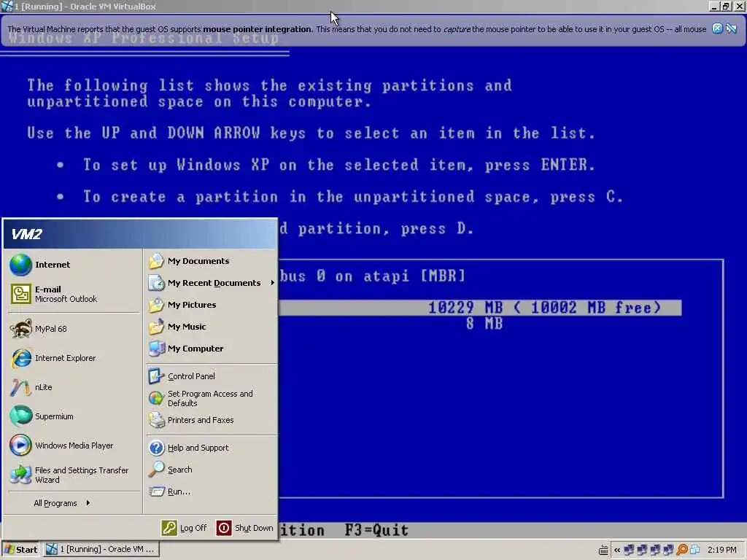The width and height of the screenshot is (747, 560).
Task: Select the 10229 MB partition row
Action: tap(480, 308)
